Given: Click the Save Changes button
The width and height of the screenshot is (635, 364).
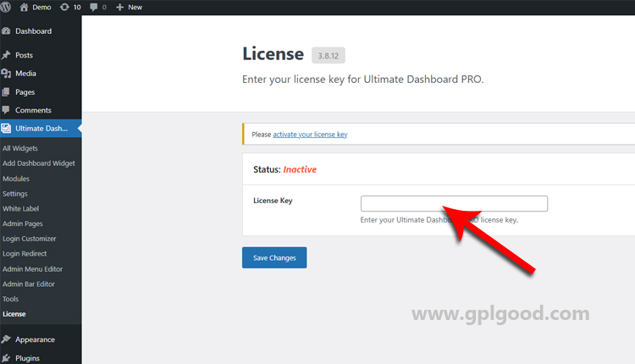Looking at the screenshot, I should tap(274, 257).
